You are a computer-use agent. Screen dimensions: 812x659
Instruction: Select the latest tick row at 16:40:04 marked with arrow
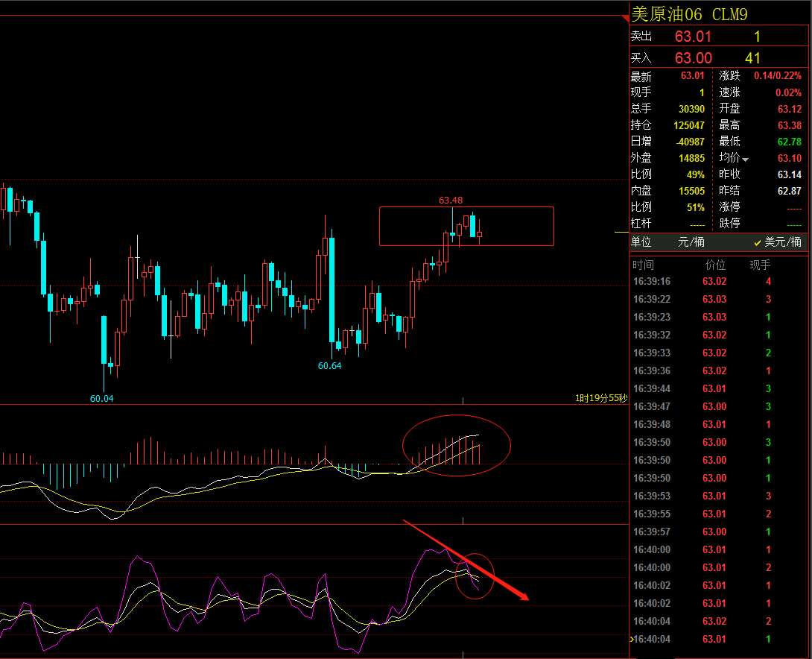[718, 639]
